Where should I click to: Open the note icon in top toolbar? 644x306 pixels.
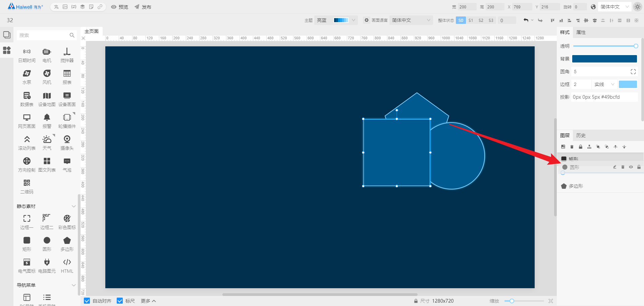pyautogui.click(x=91, y=7)
